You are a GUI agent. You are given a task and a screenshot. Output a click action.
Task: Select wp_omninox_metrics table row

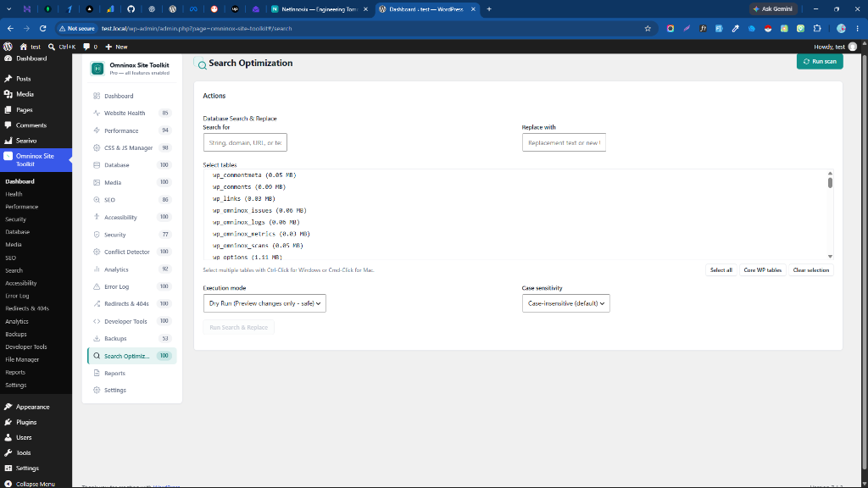(261, 234)
